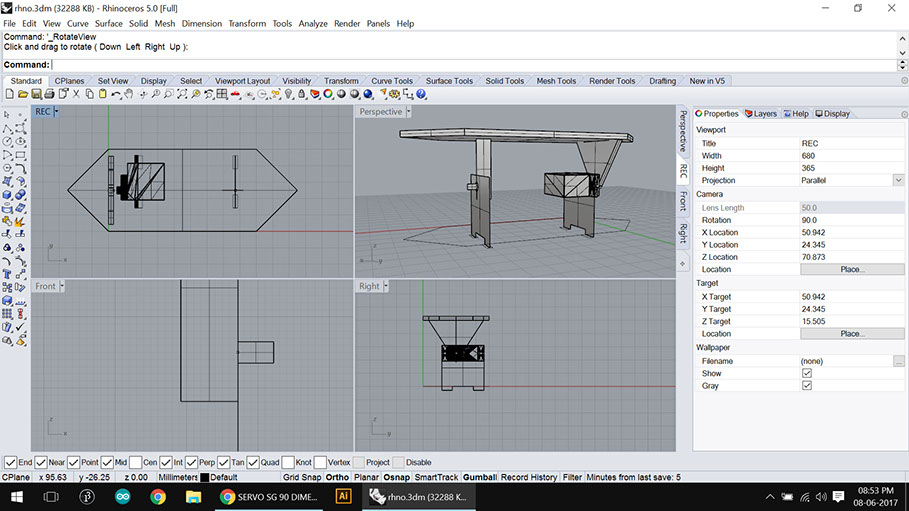Disable the Quad osnap checkbox
The width and height of the screenshot is (909, 511).
[x=254, y=463]
